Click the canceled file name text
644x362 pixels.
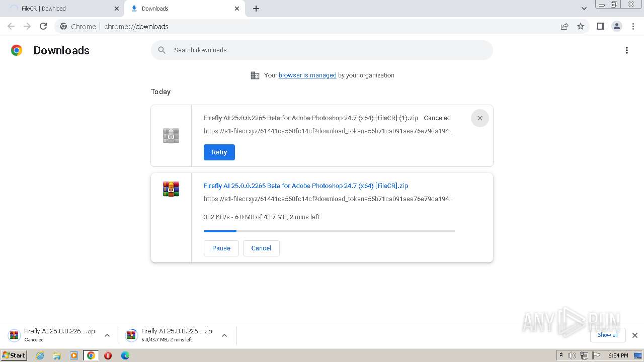click(x=311, y=118)
